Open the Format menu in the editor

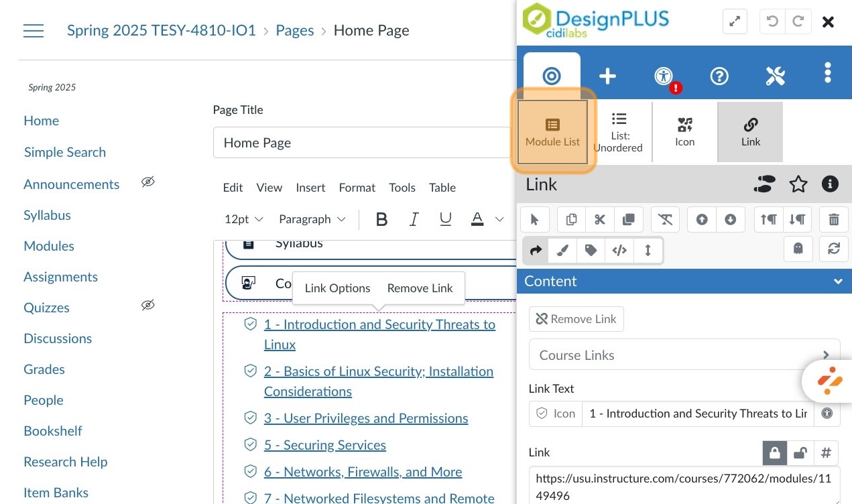click(357, 188)
